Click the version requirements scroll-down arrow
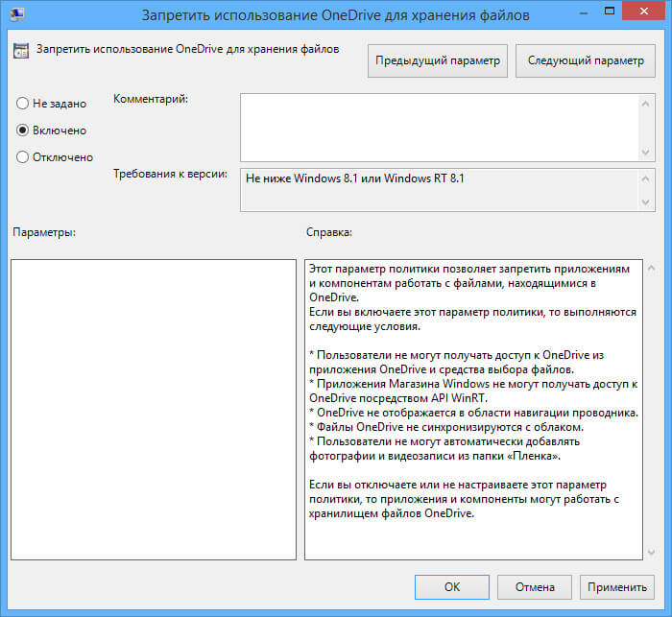 point(646,202)
